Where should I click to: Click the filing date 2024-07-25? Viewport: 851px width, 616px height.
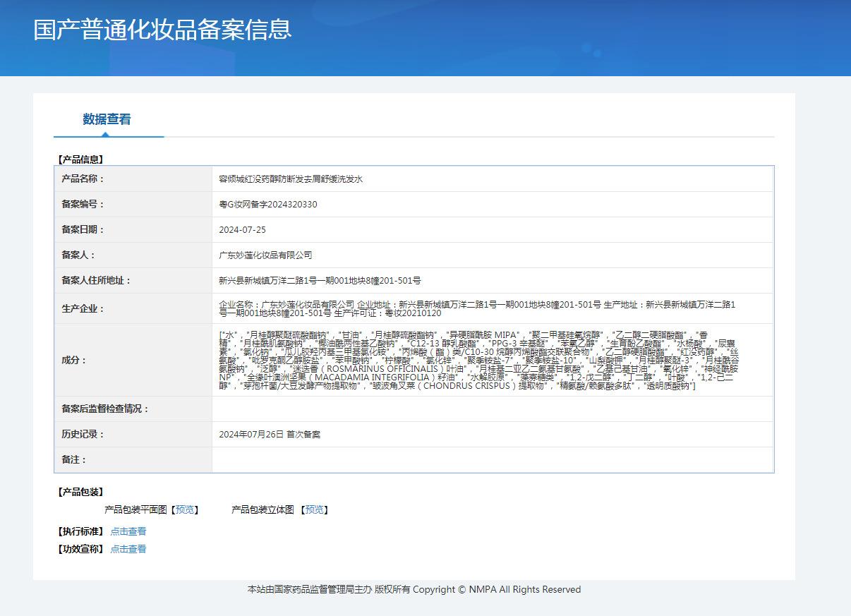242,230
